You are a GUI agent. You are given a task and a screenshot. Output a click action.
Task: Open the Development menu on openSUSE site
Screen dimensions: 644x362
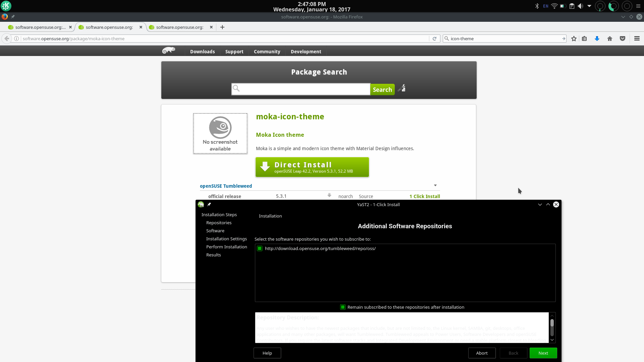point(306,52)
